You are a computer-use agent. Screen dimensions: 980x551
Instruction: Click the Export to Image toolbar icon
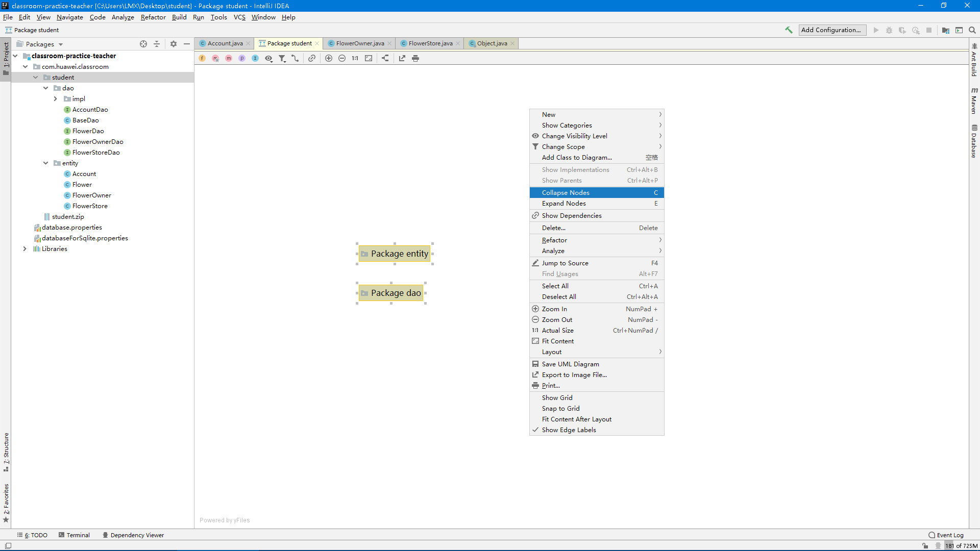[x=402, y=58]
